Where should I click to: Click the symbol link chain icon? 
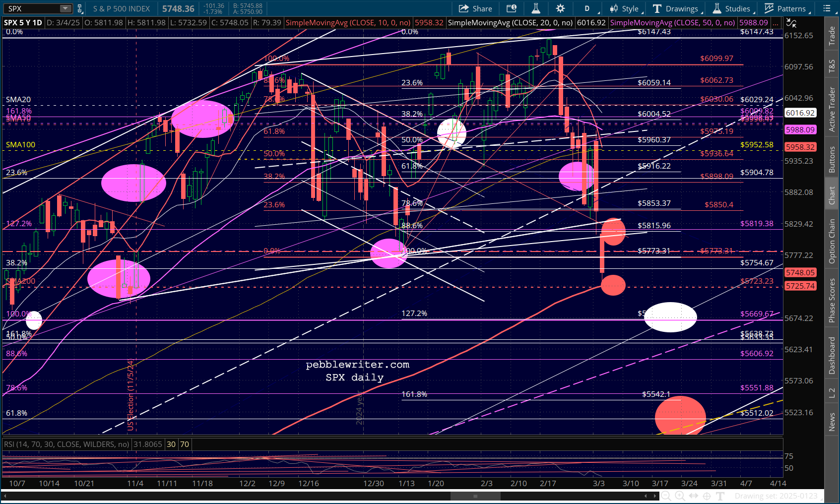[x=79, y=8]
